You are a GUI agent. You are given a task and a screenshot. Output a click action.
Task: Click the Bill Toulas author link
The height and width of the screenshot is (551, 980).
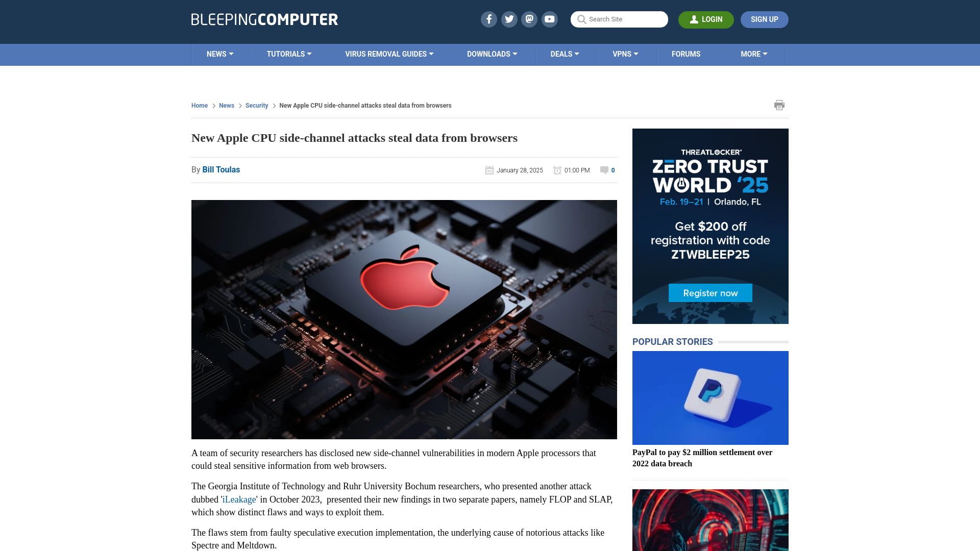pyautogui.click(x=221, y=169)
